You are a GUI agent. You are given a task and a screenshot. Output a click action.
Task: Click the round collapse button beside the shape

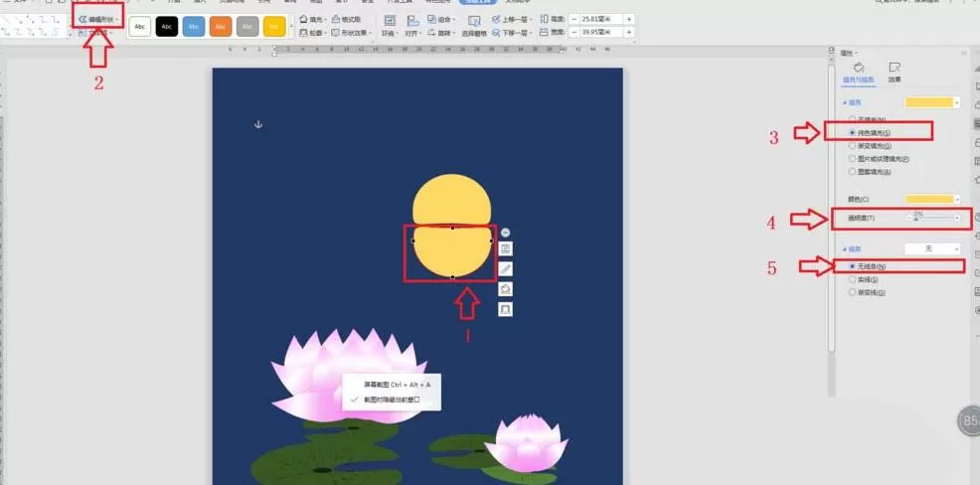pyautogui.click(x=506, y=233)
